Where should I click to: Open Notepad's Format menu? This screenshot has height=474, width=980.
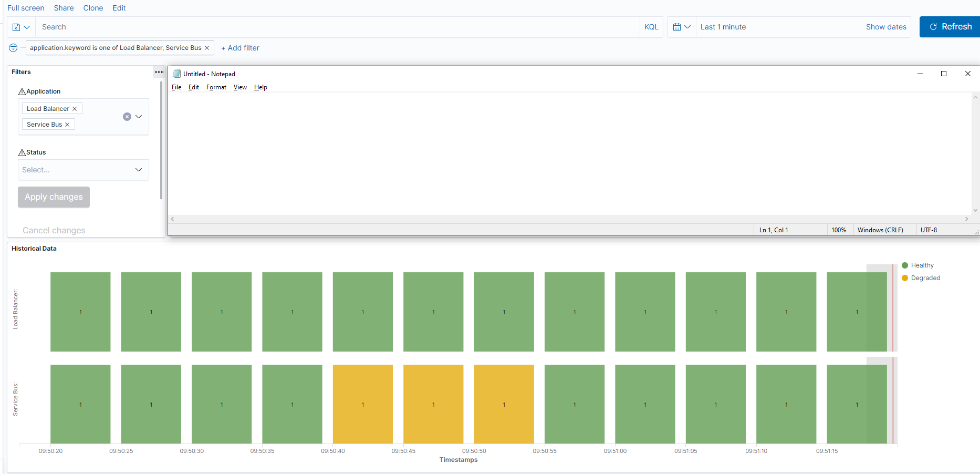click(216, 87)
